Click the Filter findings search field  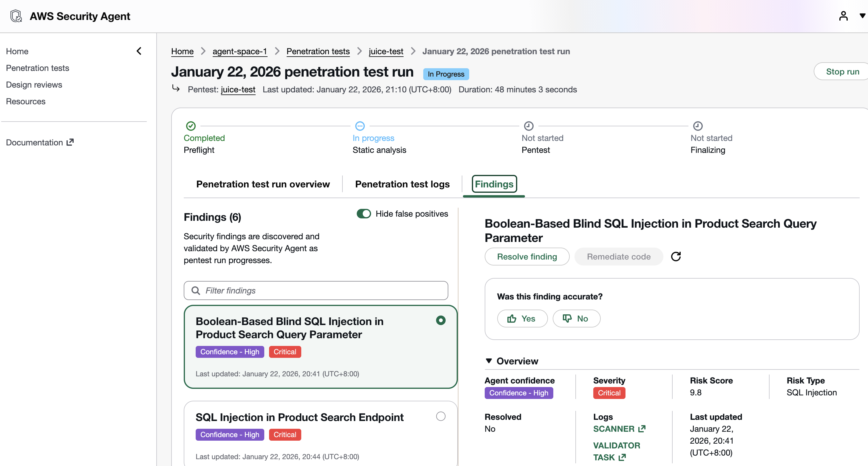[x=316, y=291]
